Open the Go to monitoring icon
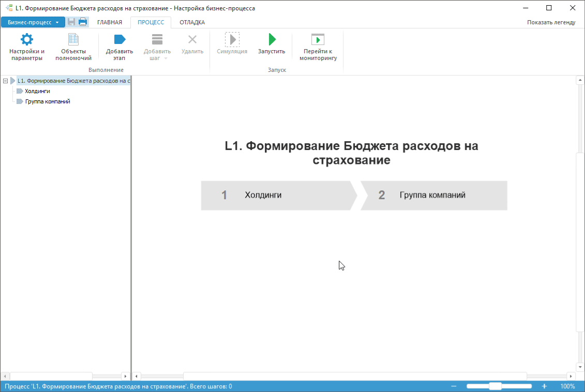 coord(318,40)
